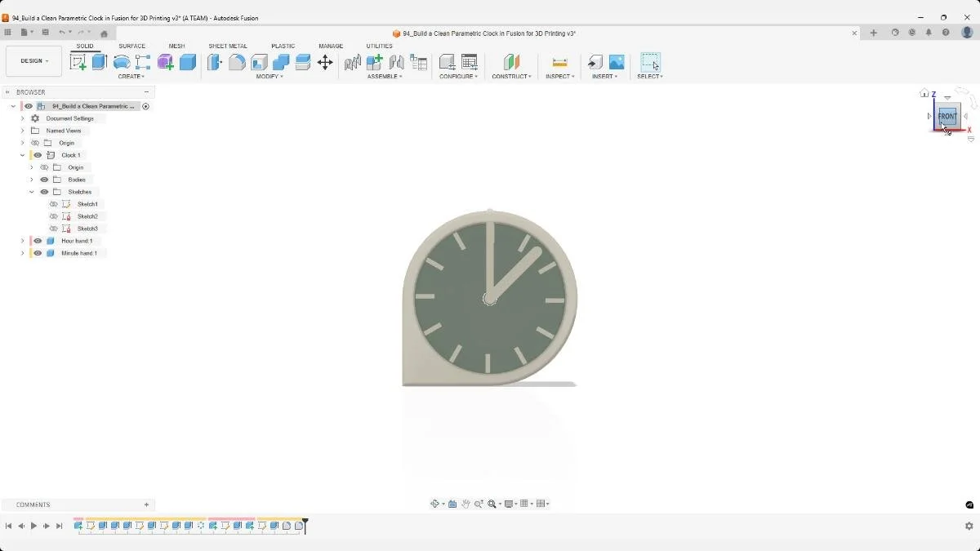Screen dimensions: 980x551
Task: Open the Press Pull modify tool
Action: [214, 62]
